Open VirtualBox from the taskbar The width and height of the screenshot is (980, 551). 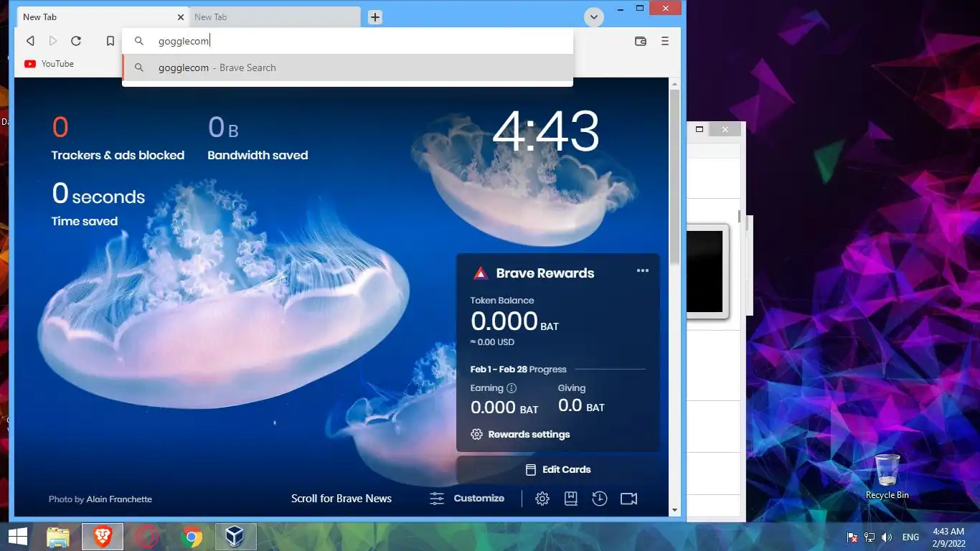pyautogui.click(x=235, y=537)
